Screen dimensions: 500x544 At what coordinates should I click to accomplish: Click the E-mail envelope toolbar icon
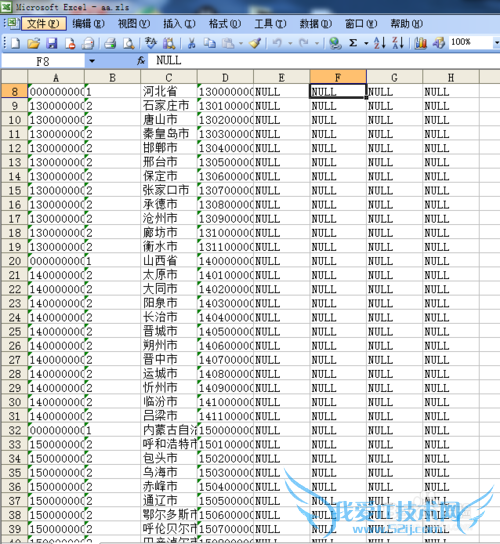(88, 43)
